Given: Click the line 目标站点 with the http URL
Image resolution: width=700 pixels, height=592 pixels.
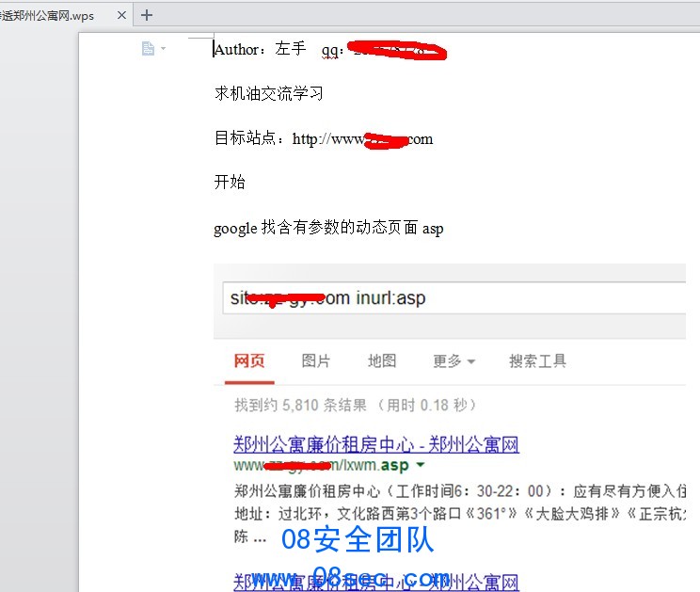Looking at the screenshot, I should click(x=324, y=138).
